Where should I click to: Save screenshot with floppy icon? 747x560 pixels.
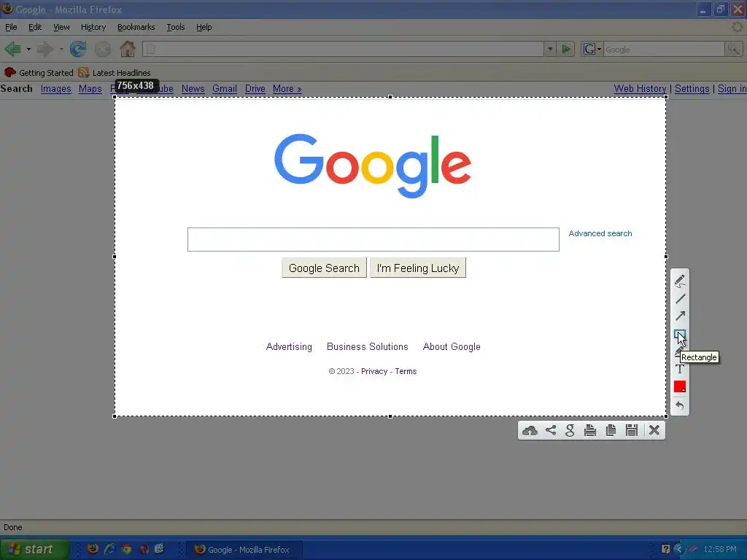[632, 430]
